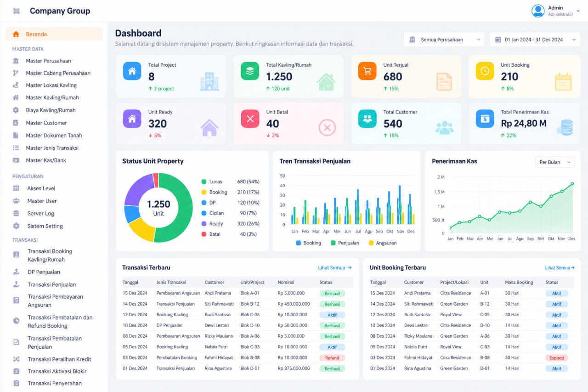
Task: Click the Unit Batal red X icon
Action: pos(250,119)
